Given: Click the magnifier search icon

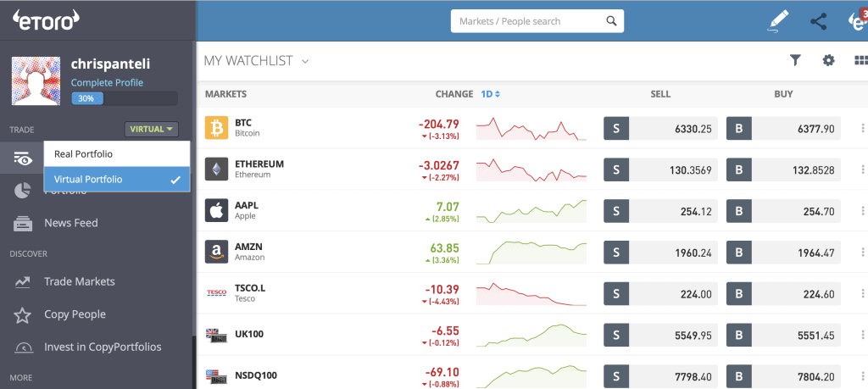Looking at the screenshot, I should point(611,21).
